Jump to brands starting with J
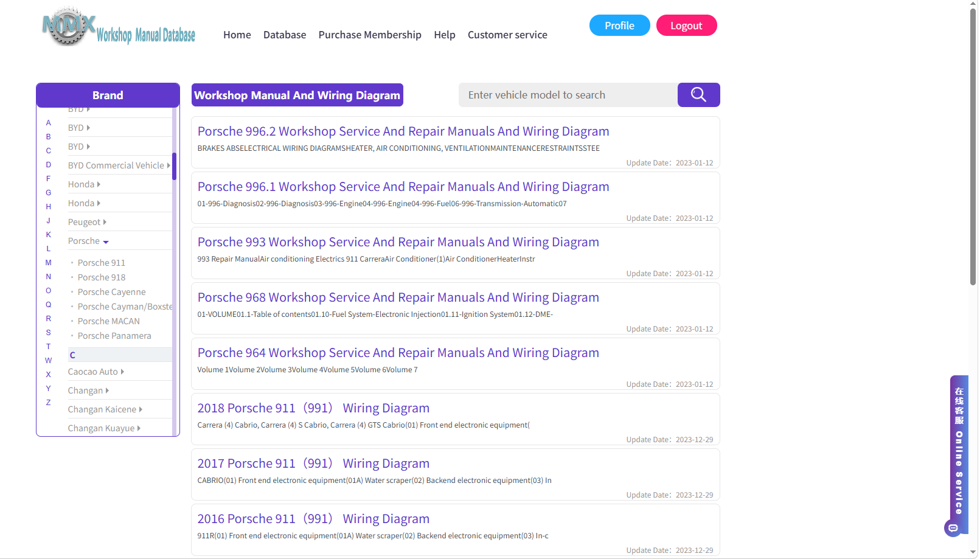The width and height of the screenshot is (980, 559). click(49, 221)
